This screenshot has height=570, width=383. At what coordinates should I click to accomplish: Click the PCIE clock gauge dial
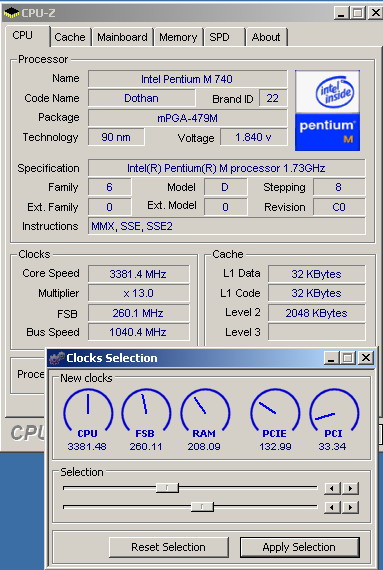coord(275,409)
